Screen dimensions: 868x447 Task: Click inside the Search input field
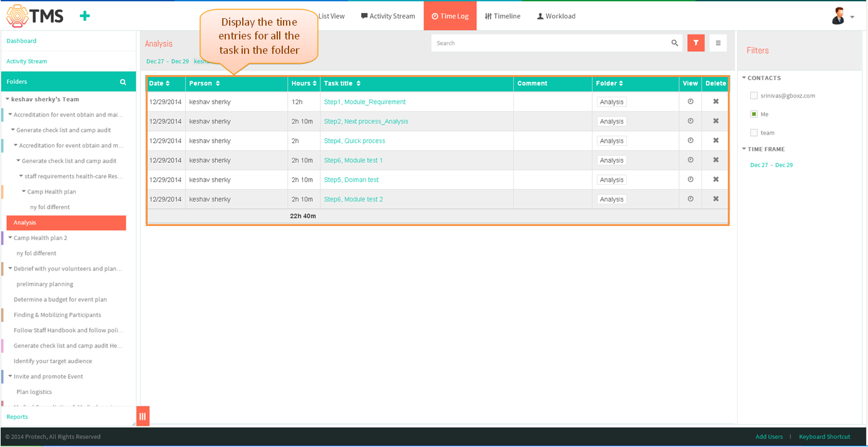tap(551, 43)
